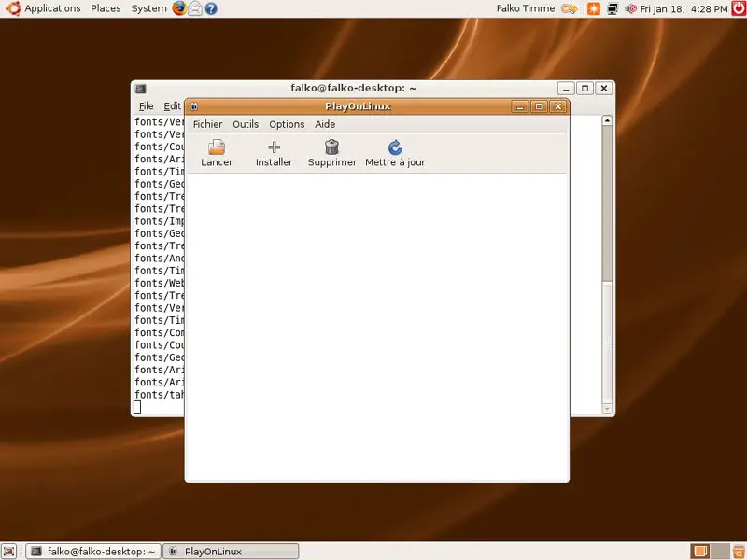
Task: Click the orange update notification icon
Action: (x=594, y=8)
